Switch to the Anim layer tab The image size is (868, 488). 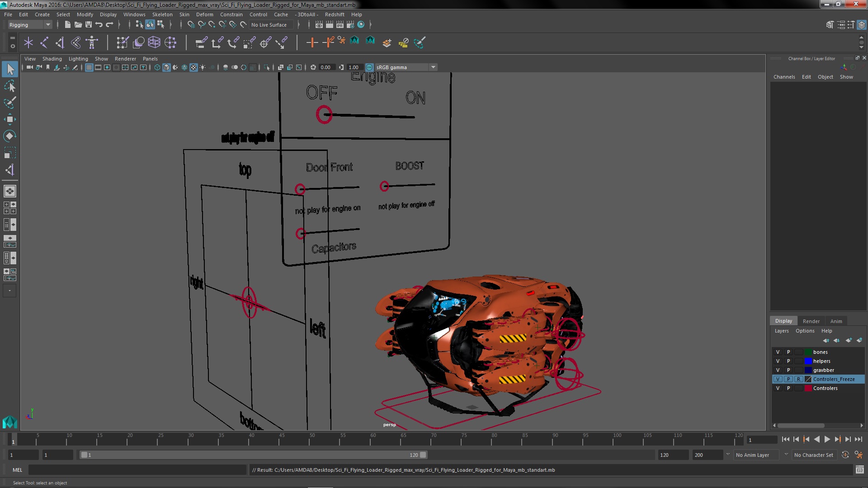(x=836, y=321)
